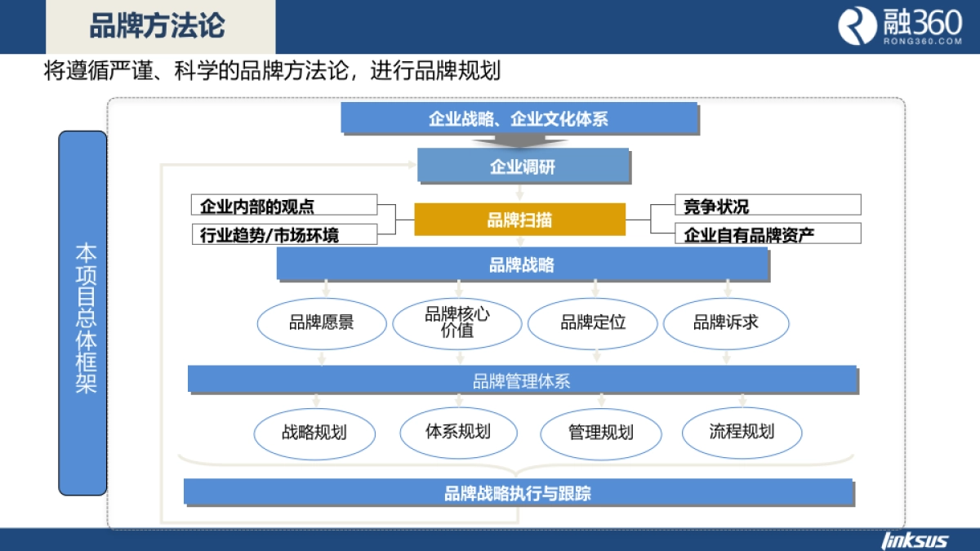The image size is (980, 551).
Task: Expand the 竞争状况 box
Action: tap(768, 205)
